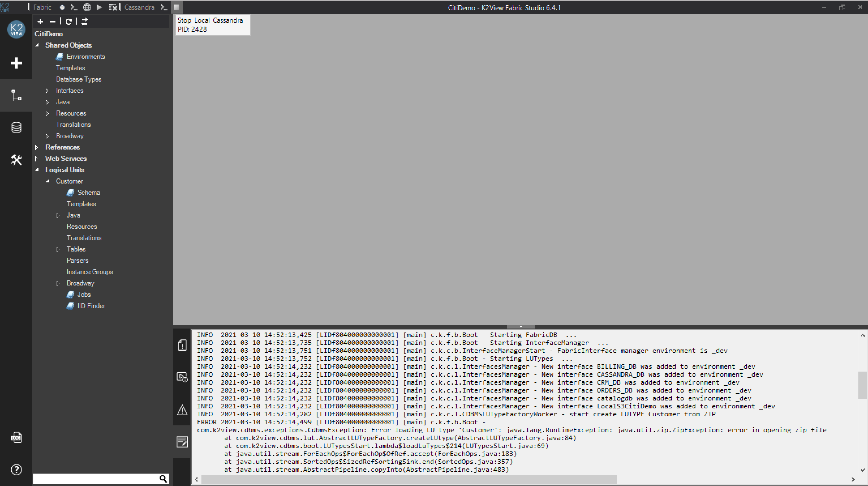
Task: Toggle the warnings filter in the log panel
Action: (x=182, y=410)
